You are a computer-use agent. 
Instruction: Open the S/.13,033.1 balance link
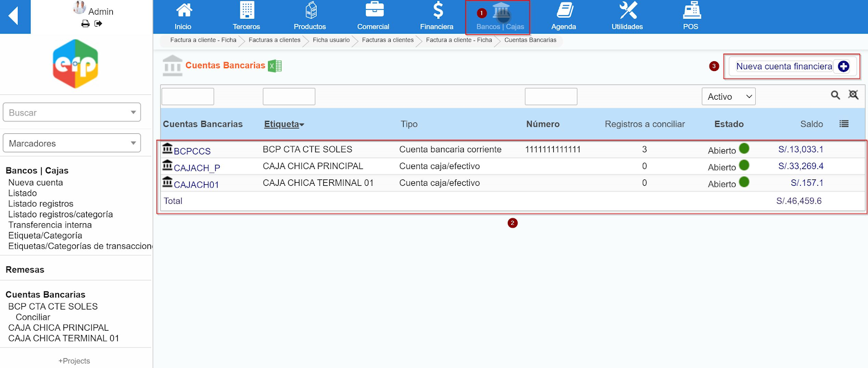[801, 149]
